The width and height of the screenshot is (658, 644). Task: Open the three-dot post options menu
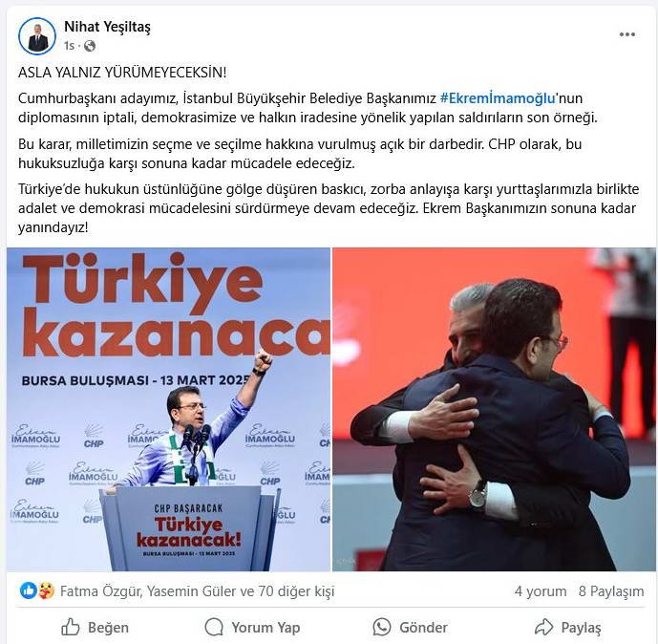pos(626,34)
